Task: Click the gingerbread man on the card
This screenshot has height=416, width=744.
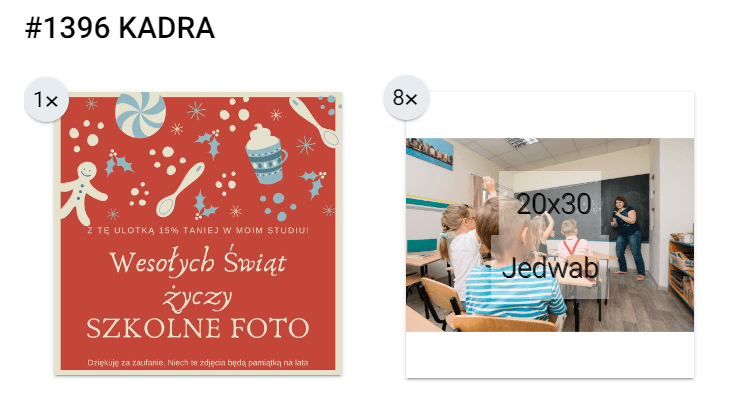Action: click(x=83, y=192)
